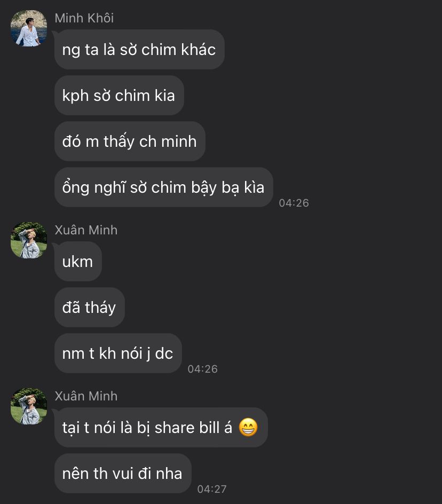Select the "đã tháy" message bubble
This screenshot has height=504, width=442.
(x=89, y=308)
